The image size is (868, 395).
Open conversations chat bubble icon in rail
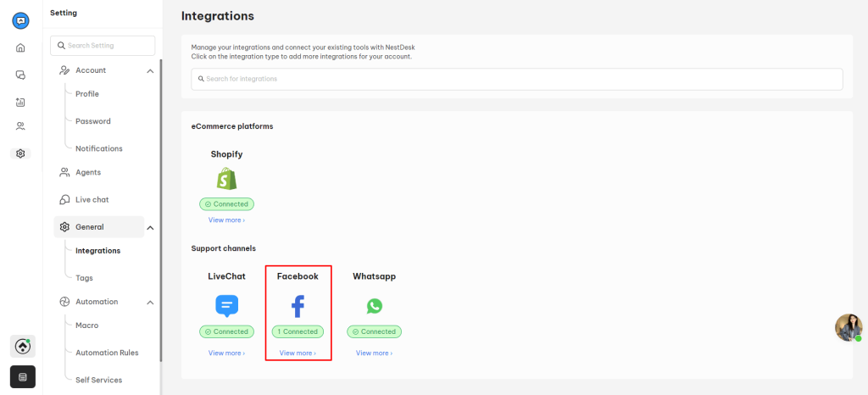[20, 75]
